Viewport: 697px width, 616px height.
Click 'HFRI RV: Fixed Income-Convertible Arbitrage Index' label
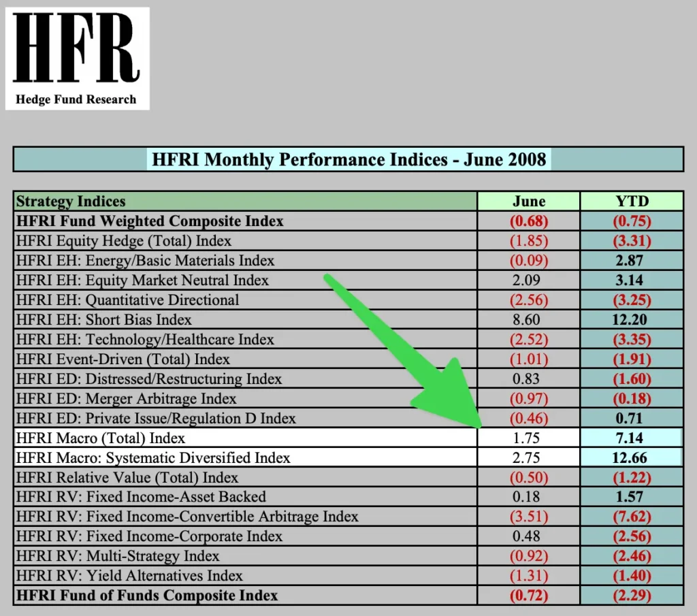click(187, 517)
